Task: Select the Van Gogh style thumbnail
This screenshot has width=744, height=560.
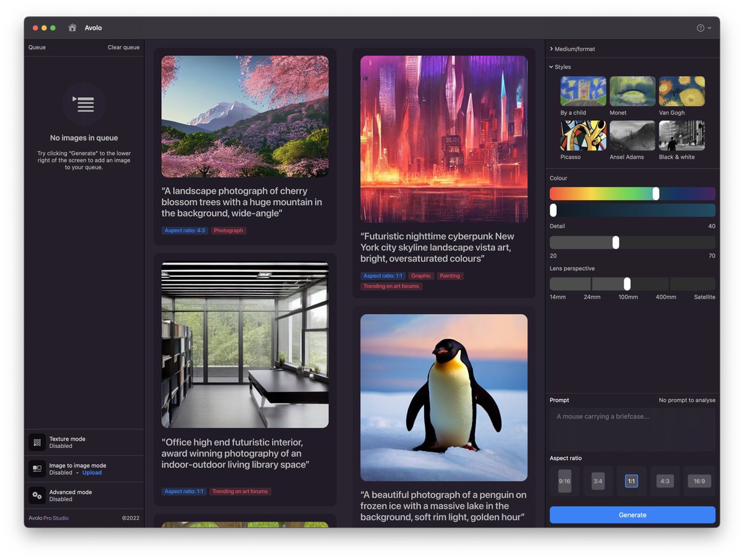Action: click(x=682, y=91)
